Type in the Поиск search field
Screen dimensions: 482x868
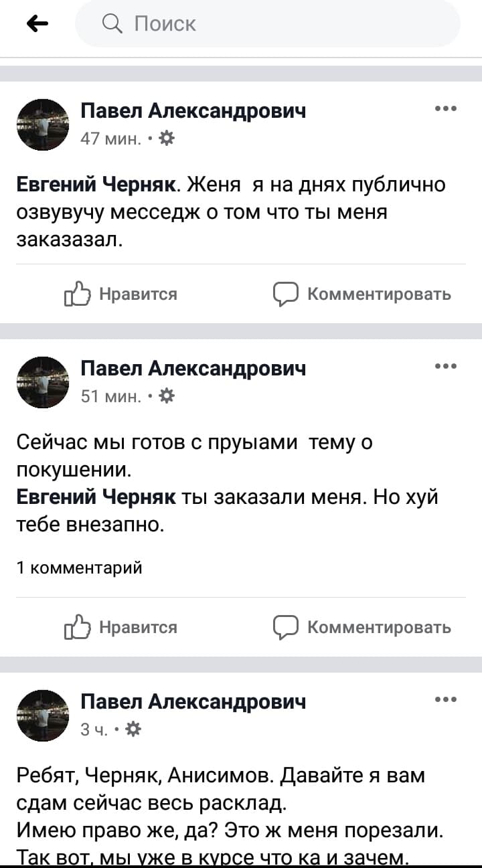click(x=281, y=24)
